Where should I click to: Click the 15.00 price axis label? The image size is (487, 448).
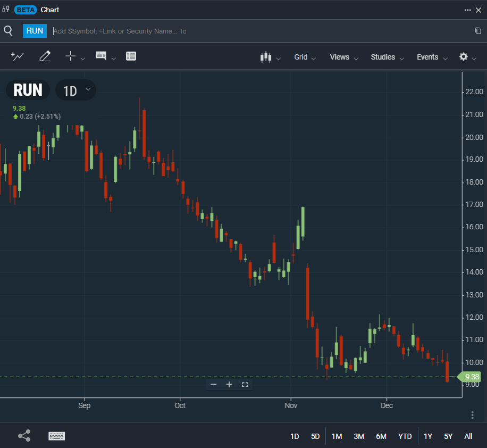pyautogui.click(x=474, y=250)
